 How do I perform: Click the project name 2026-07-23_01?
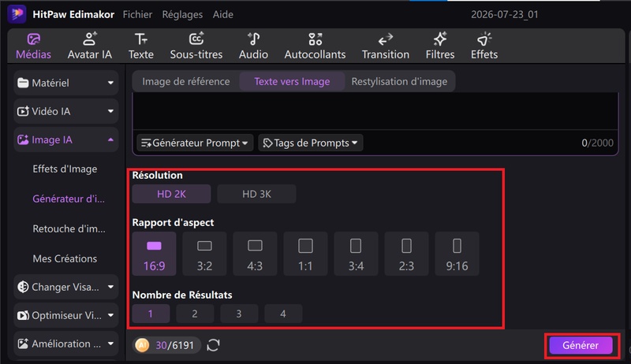[504, 14]
